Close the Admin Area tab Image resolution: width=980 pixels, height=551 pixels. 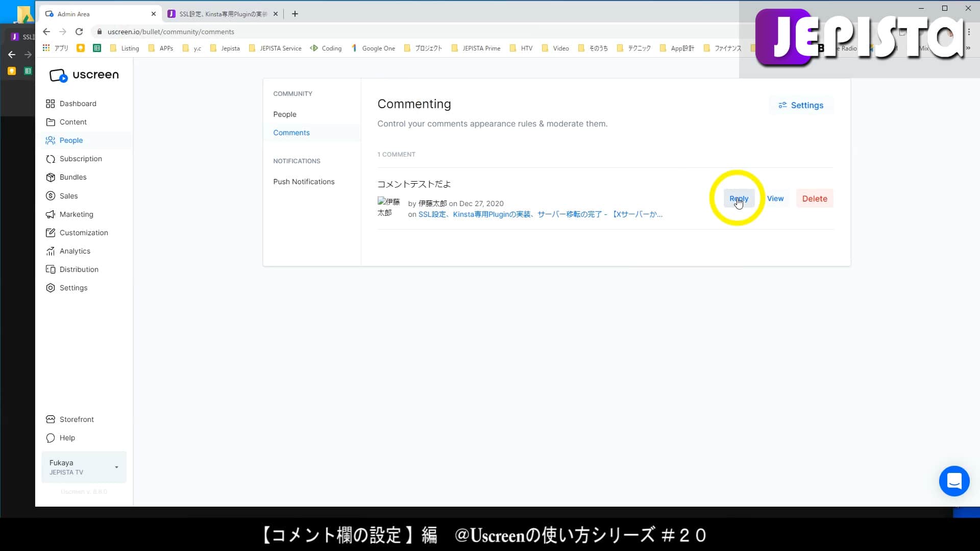pyautogui.click(x=154, y=14)
